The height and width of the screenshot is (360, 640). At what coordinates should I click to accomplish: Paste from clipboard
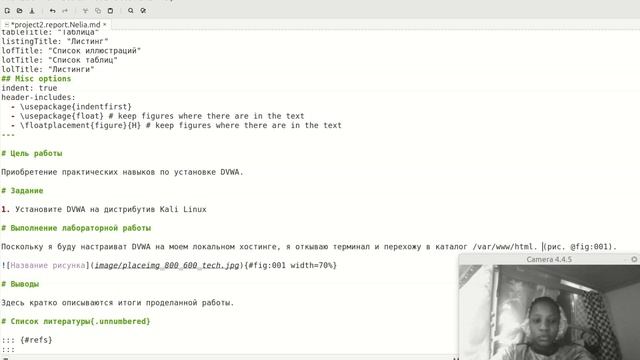[x=111, y=11]
